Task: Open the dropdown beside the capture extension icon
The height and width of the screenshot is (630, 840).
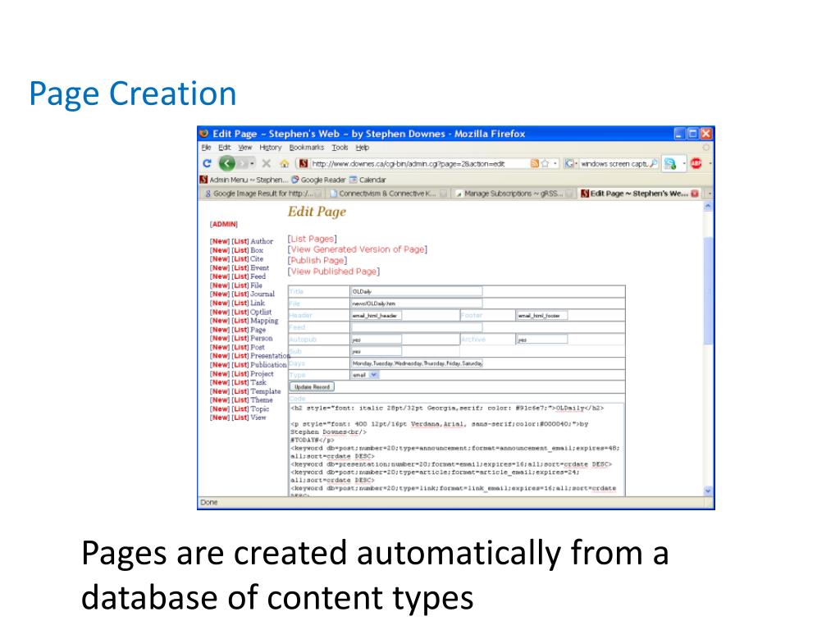Action: (x=683, y=163)
